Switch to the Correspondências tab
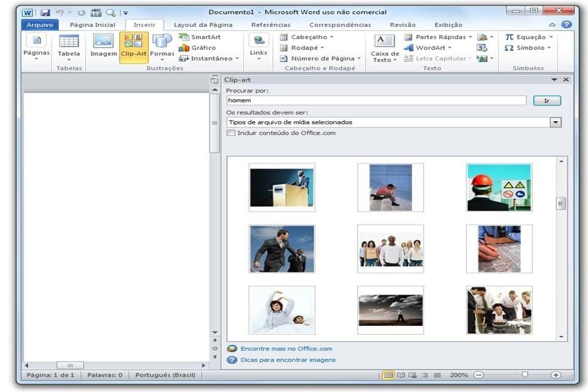The height and width of the screenshot is (392, 588). coord(340,24)
